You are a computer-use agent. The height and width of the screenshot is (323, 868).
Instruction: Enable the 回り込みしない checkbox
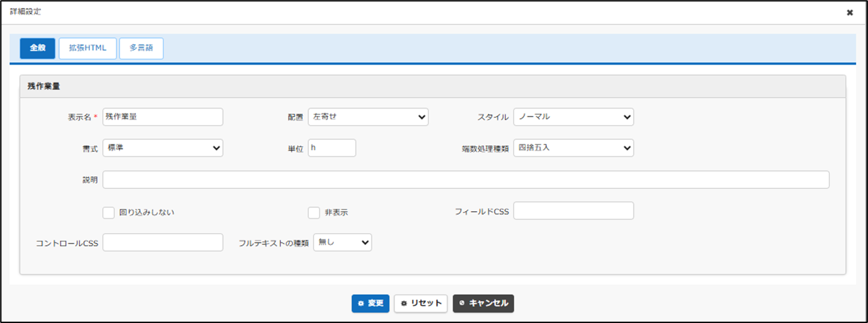click(x=108, y=212)
